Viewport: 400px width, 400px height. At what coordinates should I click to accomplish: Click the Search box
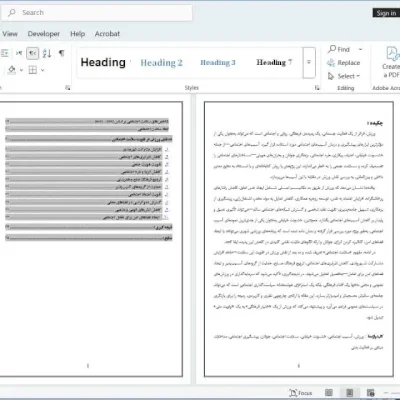click(x=97, y=13)
